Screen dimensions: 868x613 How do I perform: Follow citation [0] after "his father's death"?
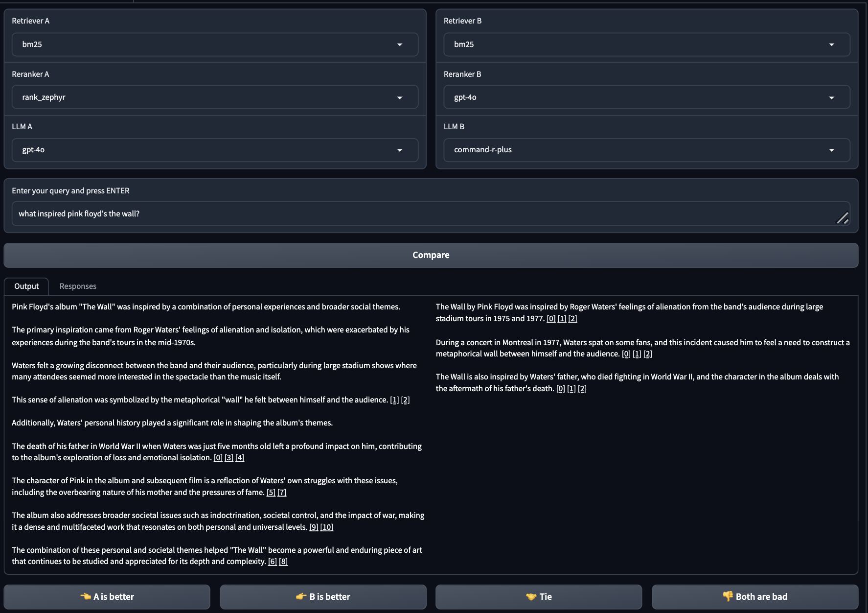coord(561,389)
